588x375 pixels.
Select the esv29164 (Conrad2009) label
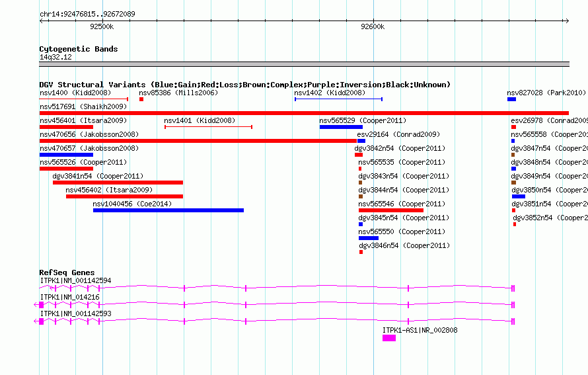pyautogui.click(x=398, y=134)
